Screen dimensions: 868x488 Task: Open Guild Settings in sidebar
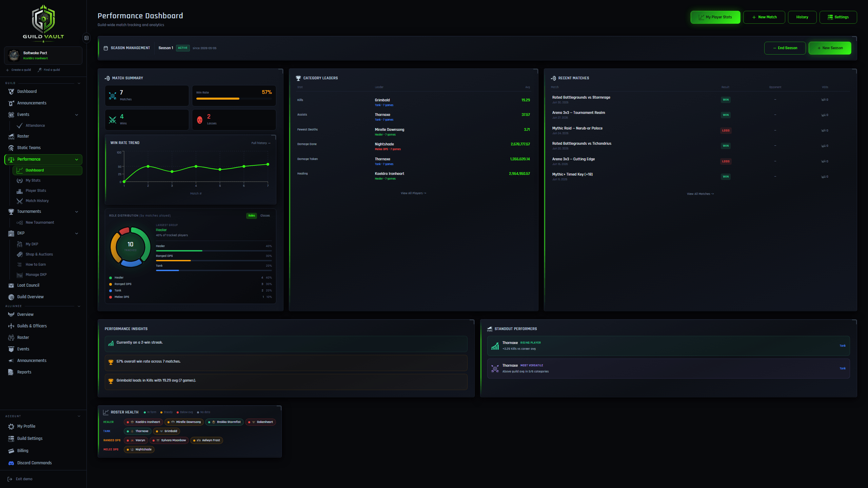(43, 439)
